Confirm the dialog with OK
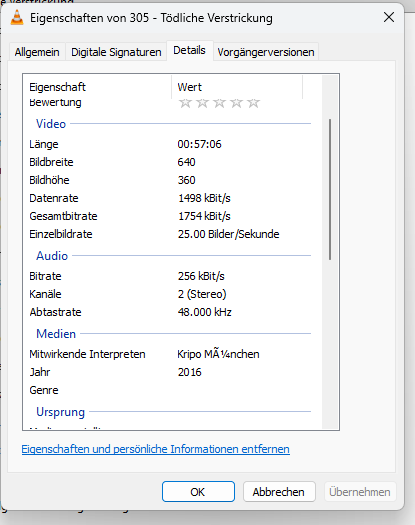This screenshot has height=525, width=415. coord(198,492)
